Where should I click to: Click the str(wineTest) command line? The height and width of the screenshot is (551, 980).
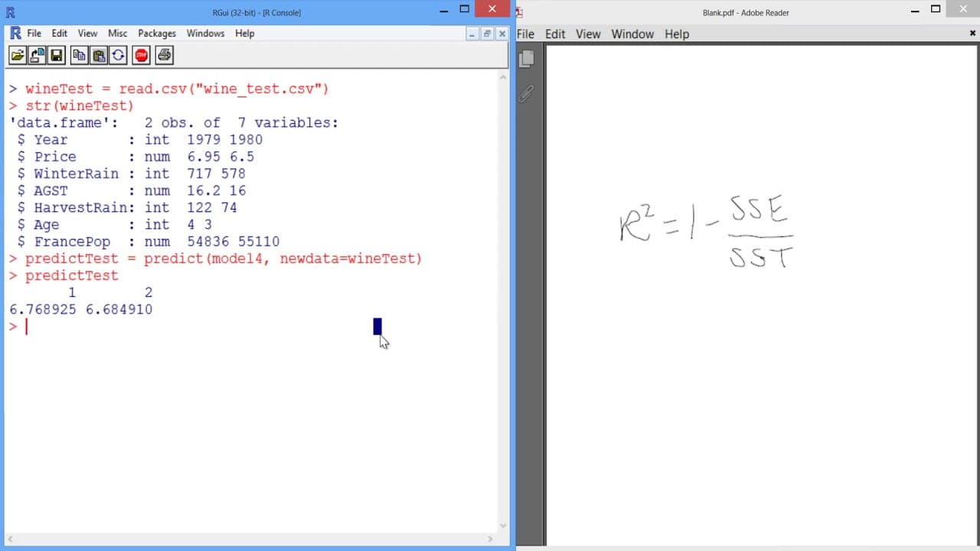pos(71,106)
